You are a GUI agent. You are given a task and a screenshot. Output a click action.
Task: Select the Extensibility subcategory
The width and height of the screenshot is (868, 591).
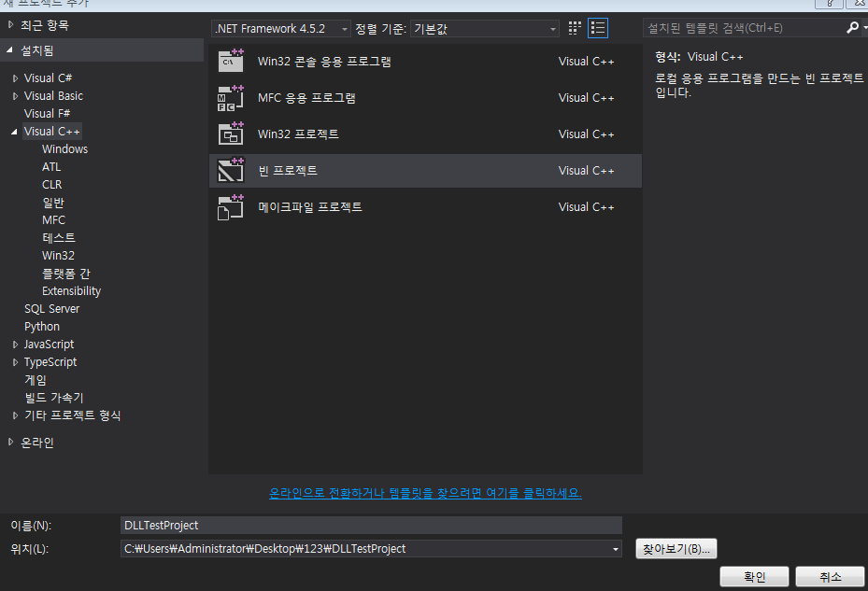coord(71,291)
